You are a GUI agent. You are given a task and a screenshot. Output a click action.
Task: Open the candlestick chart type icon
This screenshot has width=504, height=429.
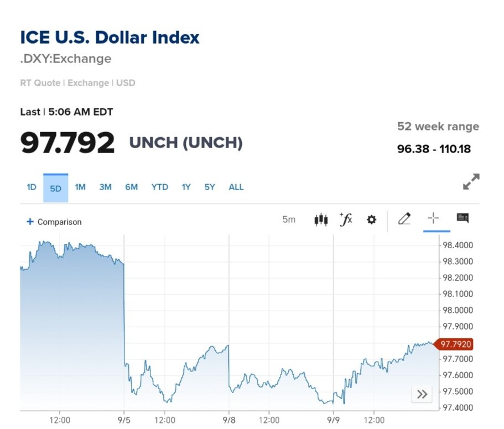[x=321, y=219]
